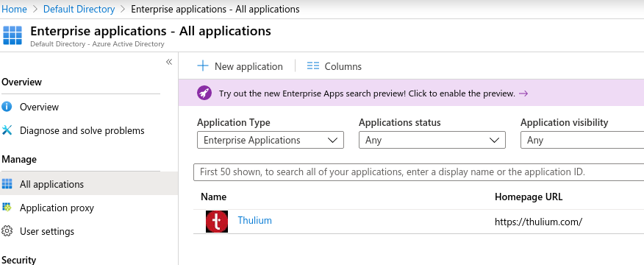Click the arrow at end of preview banner
This screenshot has width=644, height=265.
[523, 93]
